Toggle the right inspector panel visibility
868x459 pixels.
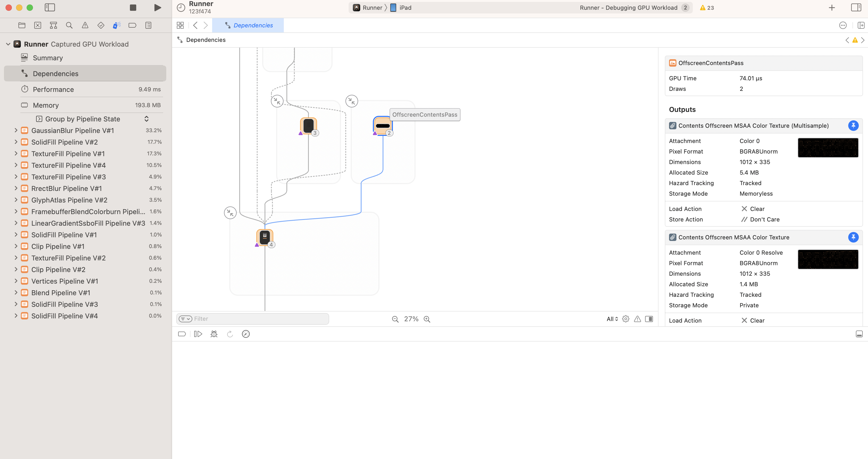(856, 7)
